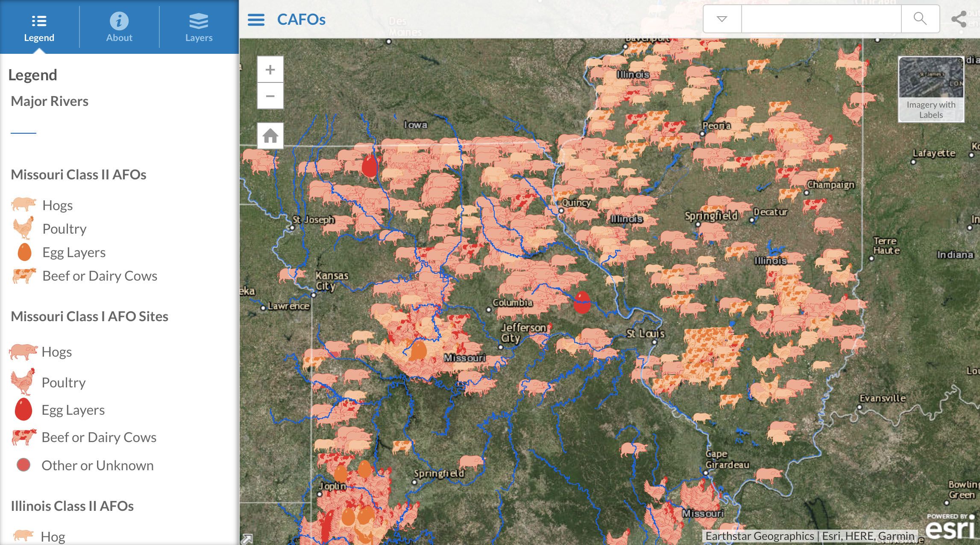Open the search filter dropdown arrow

point(722,19)
